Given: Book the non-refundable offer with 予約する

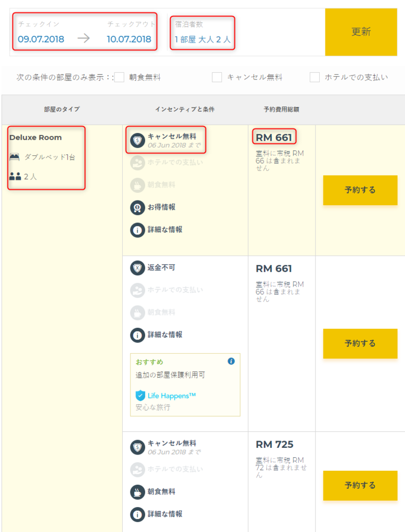Looking at the screenshot, I should pyautogui.click(x=360, y=343).
